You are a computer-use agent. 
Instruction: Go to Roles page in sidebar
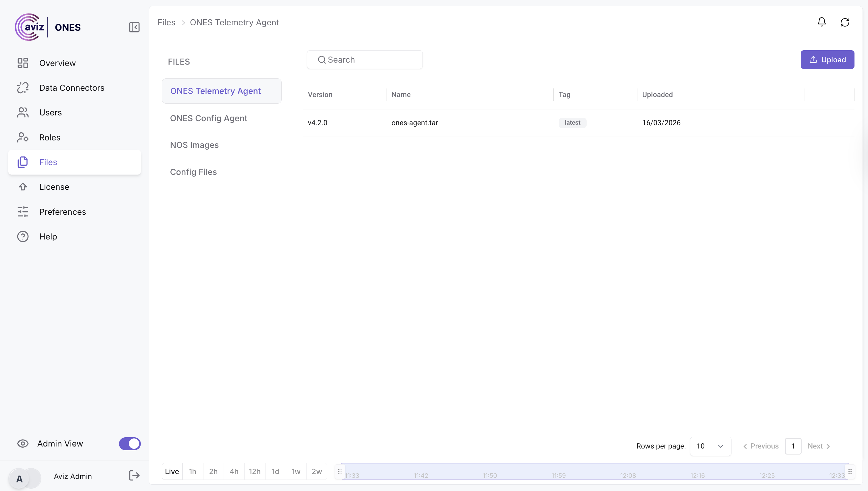click(50, 137)
